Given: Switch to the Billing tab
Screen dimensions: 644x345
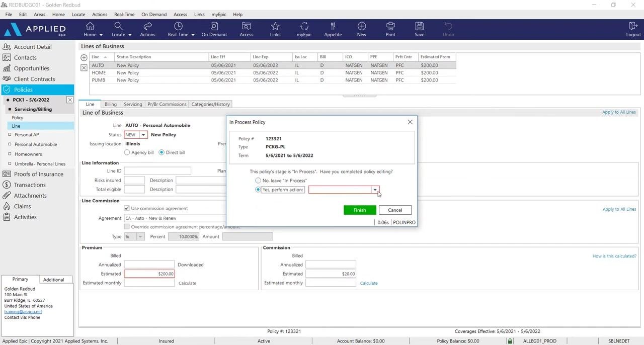Looking at the screenshot, I should [x=111, y=104].
